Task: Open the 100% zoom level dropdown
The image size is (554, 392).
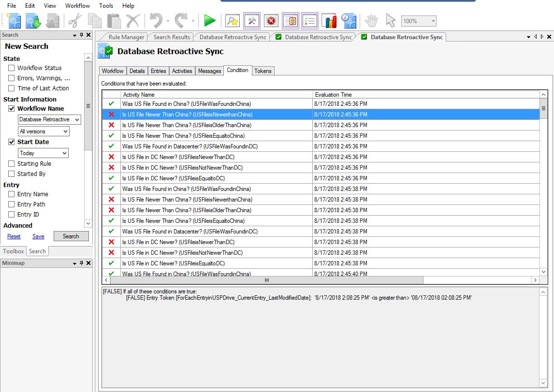Action: pyautogui.click(x=433, y=21)
